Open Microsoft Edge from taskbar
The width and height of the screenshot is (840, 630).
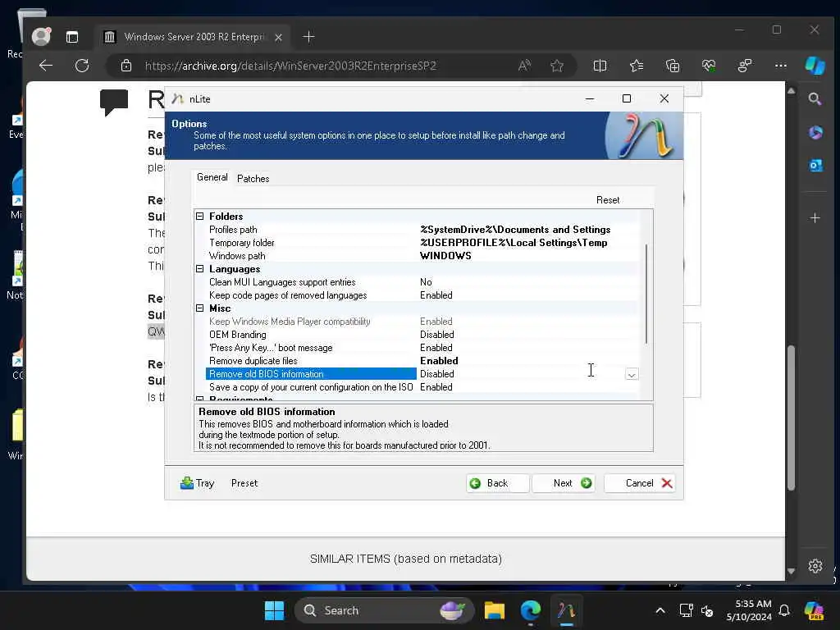531,610
